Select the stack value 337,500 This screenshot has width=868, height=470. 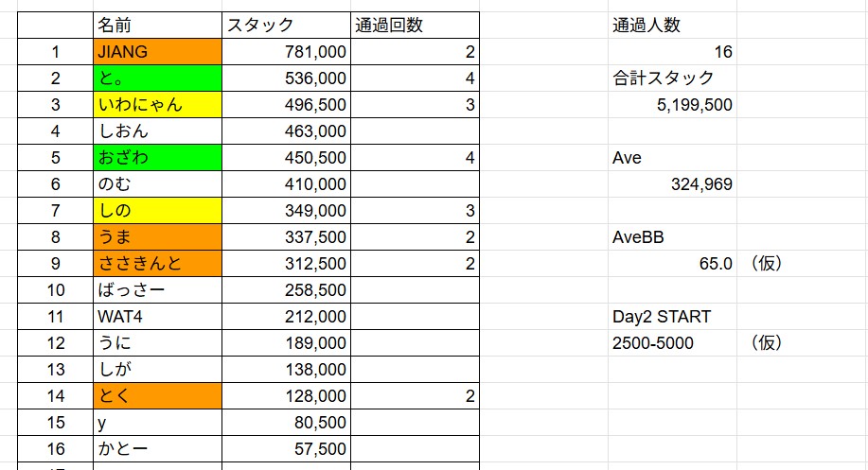286,237
